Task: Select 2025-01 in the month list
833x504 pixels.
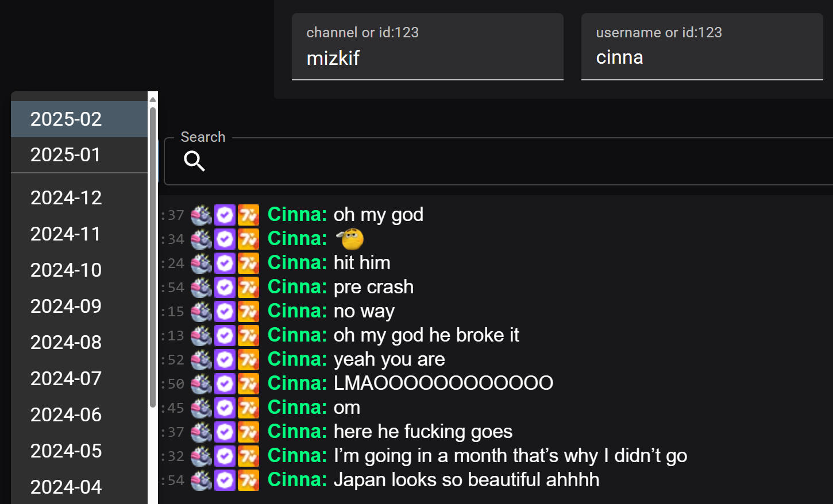Action: (x=79, y=154)
